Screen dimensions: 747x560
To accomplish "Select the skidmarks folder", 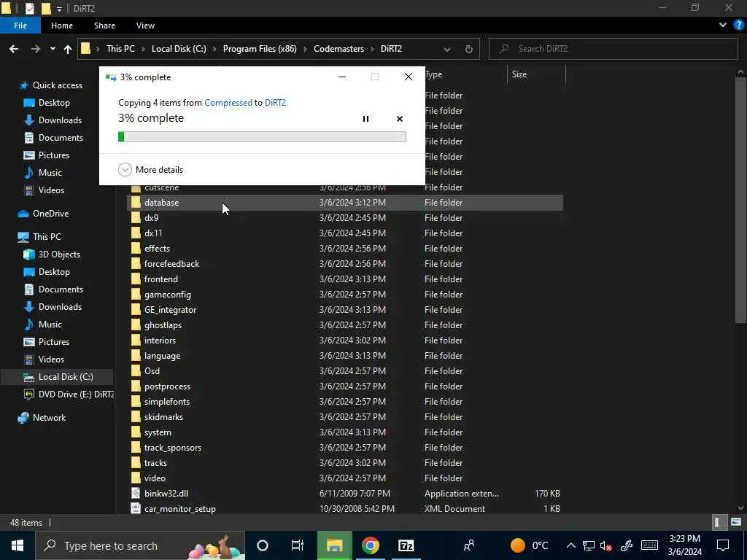I will click(x=345, y=416).
